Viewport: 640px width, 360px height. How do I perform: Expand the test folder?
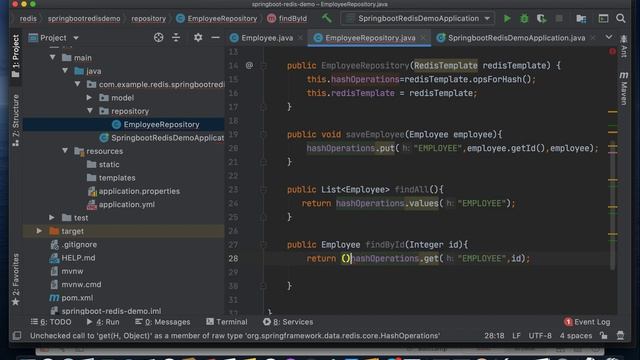[x=52, y=218]
